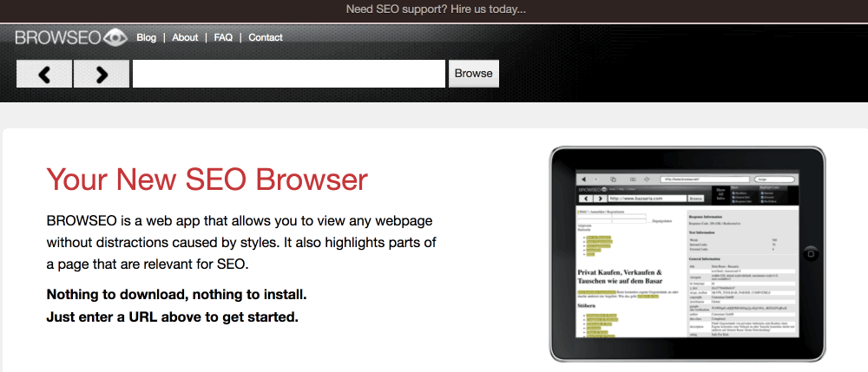Screen dimensions: 868x372
Task: Click the back arrow navigation button
Action: pos(44,74)
